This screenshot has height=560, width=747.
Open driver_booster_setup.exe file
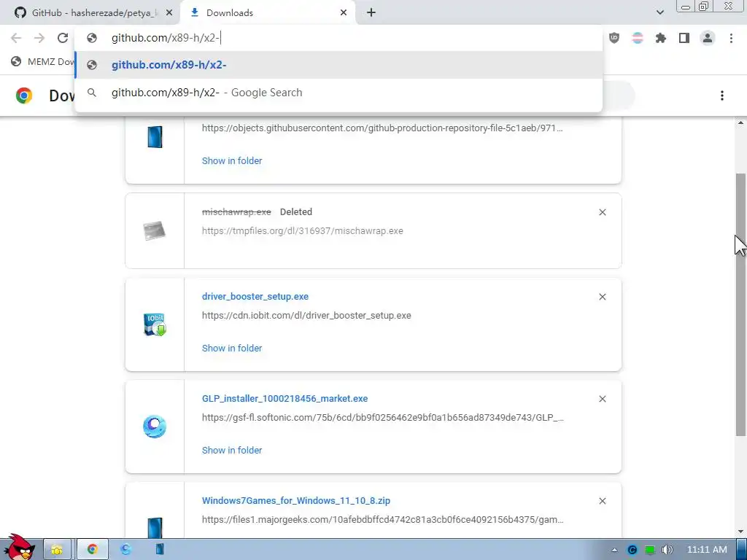[255, 297]
